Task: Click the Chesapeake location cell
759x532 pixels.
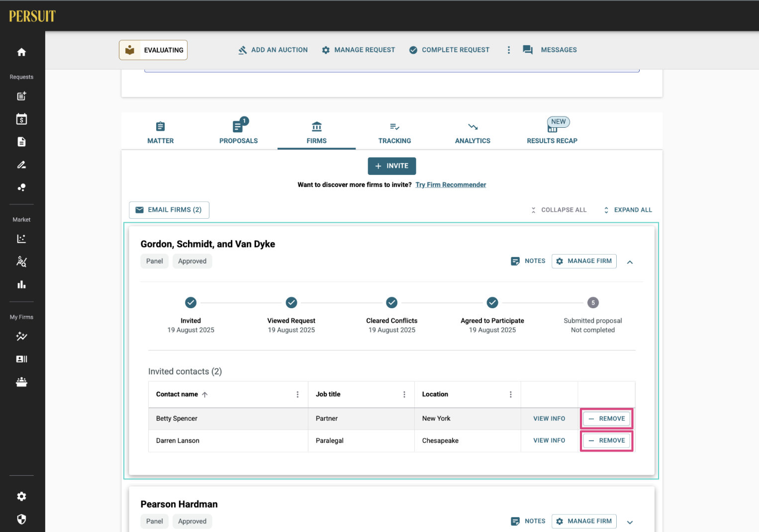Action: pos(468,441)
